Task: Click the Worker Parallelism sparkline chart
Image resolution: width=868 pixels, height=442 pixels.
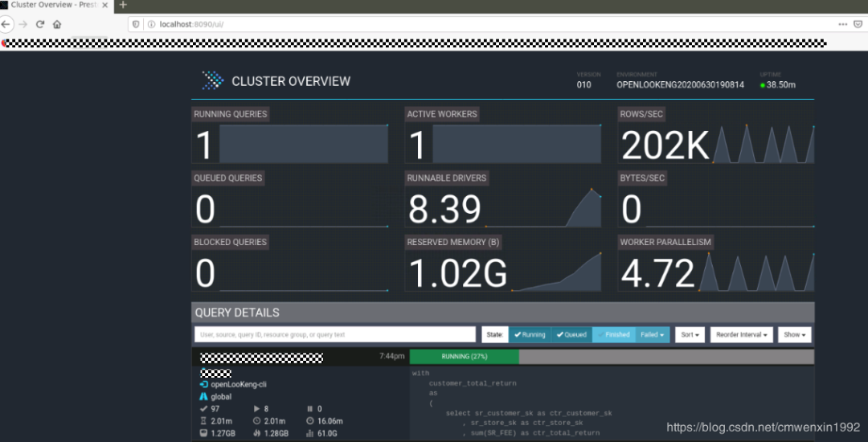Action: 756,271
